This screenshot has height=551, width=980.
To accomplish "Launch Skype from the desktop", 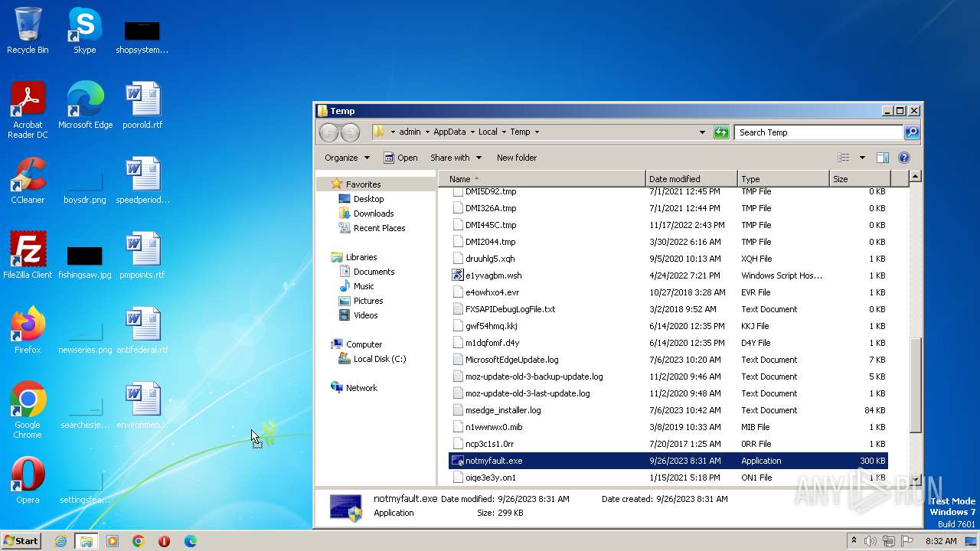I will tap(84, 31).
